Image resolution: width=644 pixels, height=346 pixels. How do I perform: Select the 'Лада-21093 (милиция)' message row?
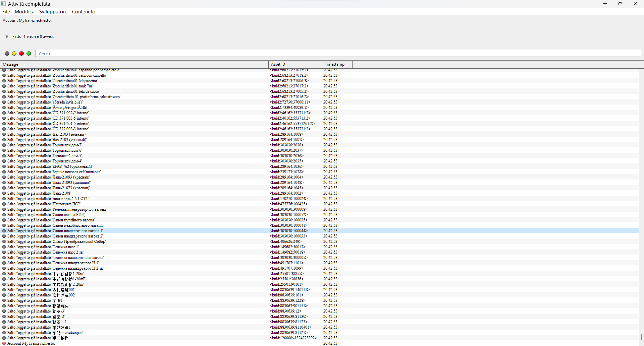point(319,183)
